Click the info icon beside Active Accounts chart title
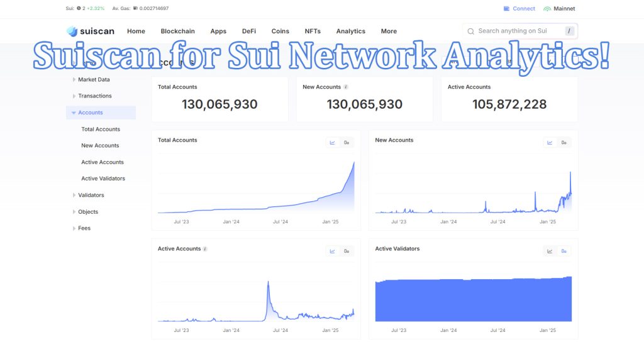The image size is (644, 344). [x=205, y=249]
